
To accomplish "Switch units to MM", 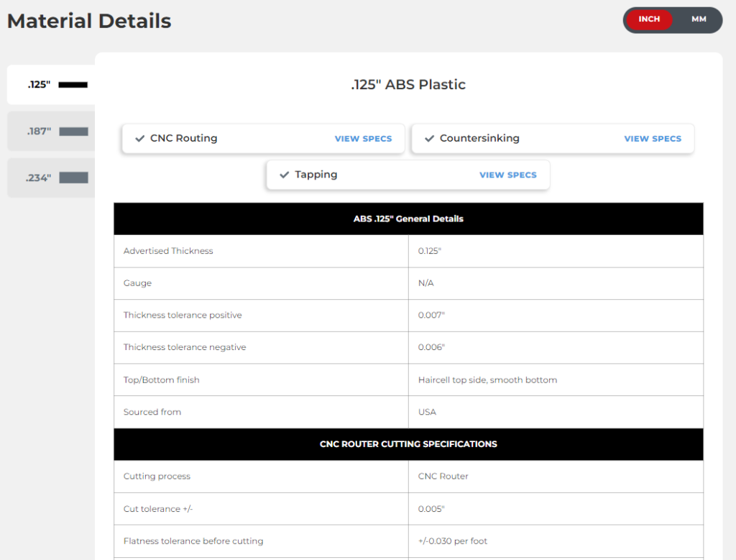I will 699,19.
